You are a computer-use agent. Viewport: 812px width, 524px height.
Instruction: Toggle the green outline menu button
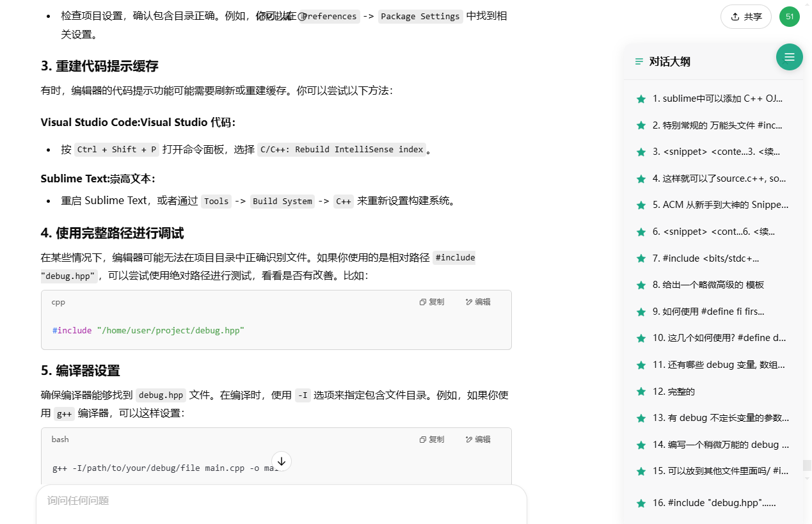tap(790, 57)
